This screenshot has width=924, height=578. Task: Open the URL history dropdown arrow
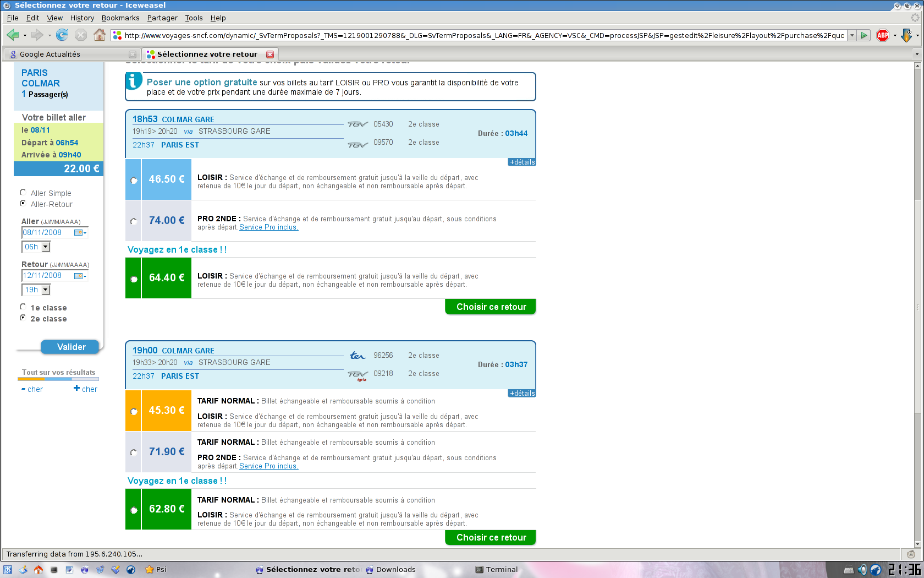[852, 35]
